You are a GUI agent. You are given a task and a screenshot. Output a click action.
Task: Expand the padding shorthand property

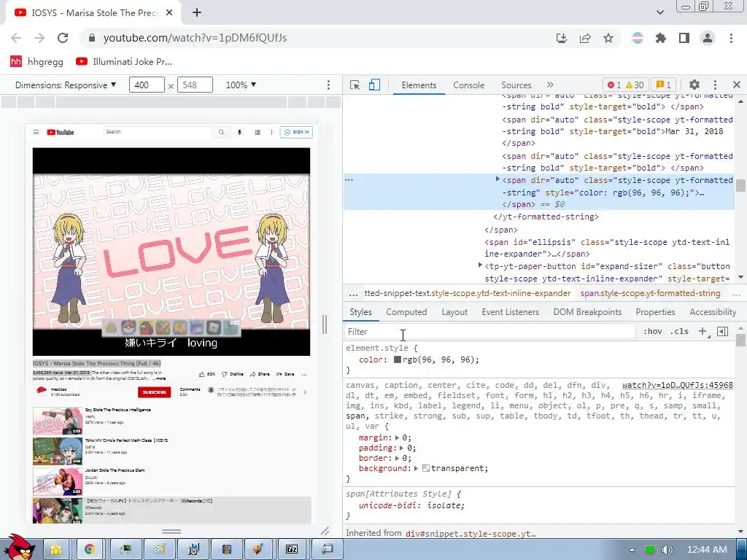402,448
